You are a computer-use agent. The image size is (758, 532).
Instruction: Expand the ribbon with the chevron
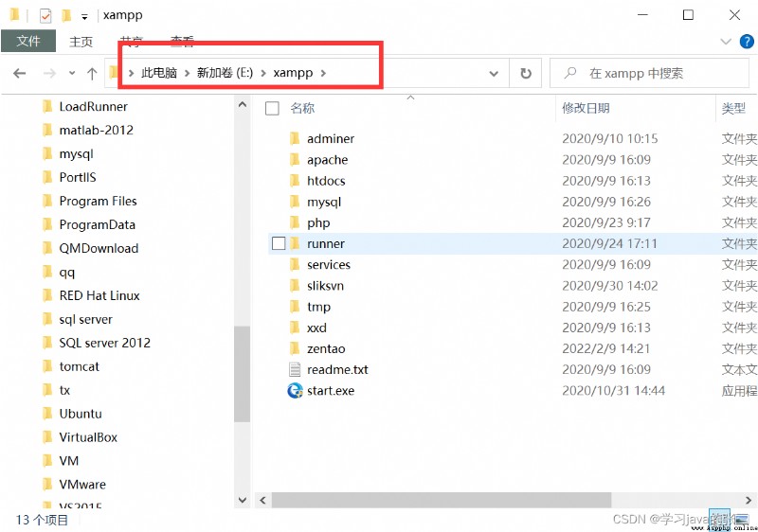pos(726,42)
